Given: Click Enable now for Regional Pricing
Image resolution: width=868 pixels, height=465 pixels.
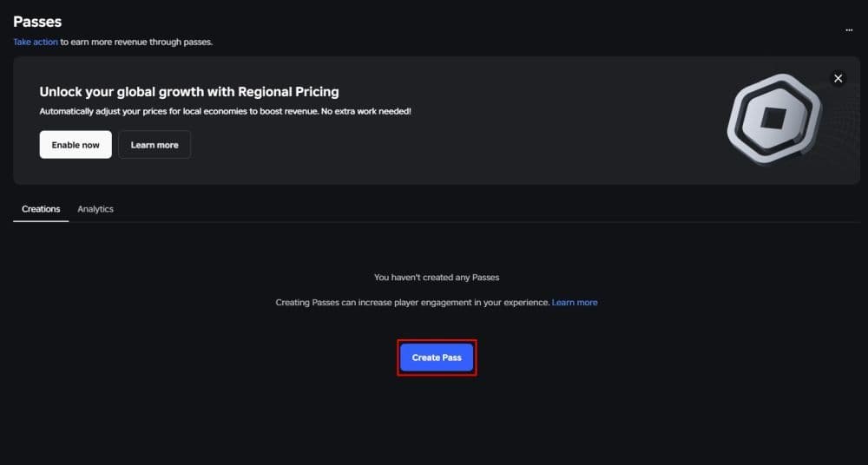Looking at the screenshot, I should [76, 145].
